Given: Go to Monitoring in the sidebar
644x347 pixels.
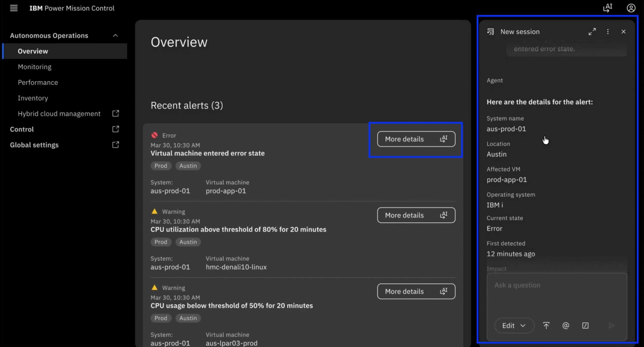Looking at the screenshot, I should [34, 67].
